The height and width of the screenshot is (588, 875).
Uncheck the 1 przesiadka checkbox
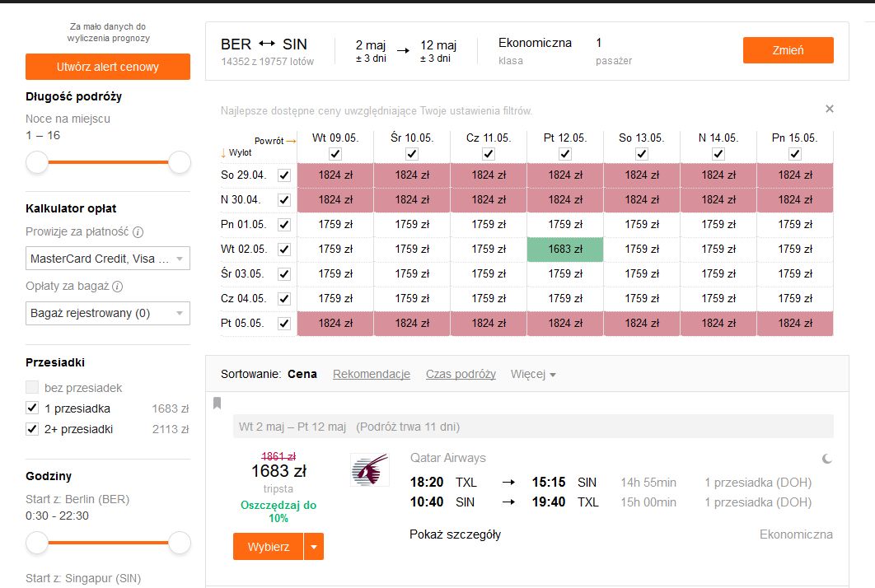32,408
